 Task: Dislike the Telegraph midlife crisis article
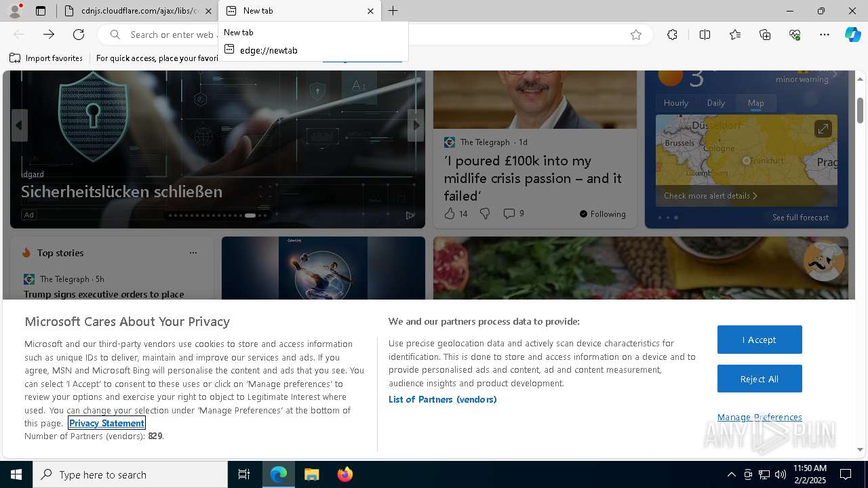[485, 213]
